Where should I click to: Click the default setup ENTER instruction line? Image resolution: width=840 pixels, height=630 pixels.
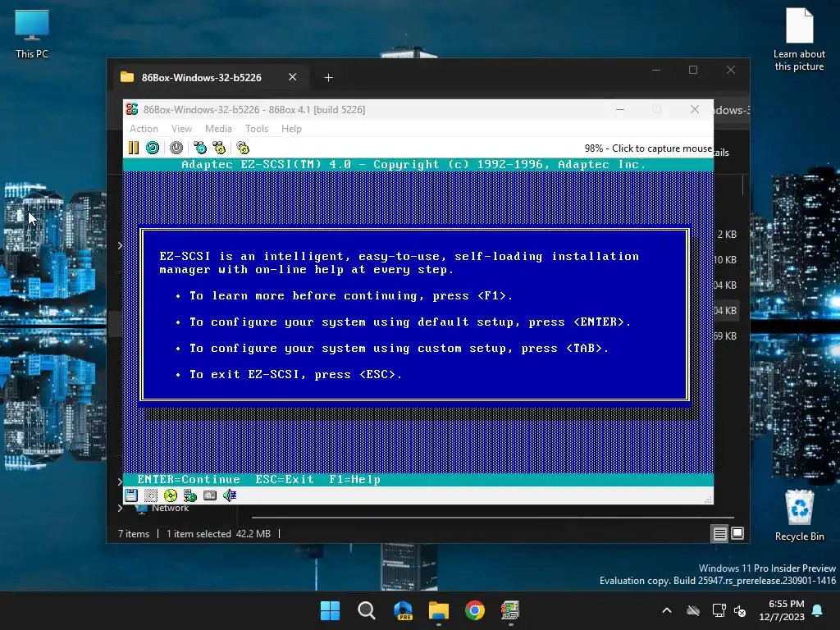coord(410,322)
